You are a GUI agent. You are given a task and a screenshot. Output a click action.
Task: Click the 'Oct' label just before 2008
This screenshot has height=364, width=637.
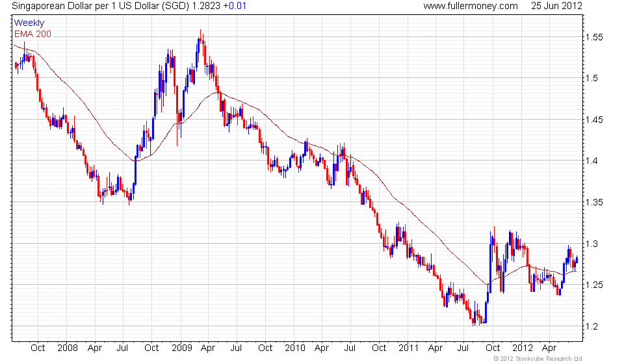click(38, 348)
